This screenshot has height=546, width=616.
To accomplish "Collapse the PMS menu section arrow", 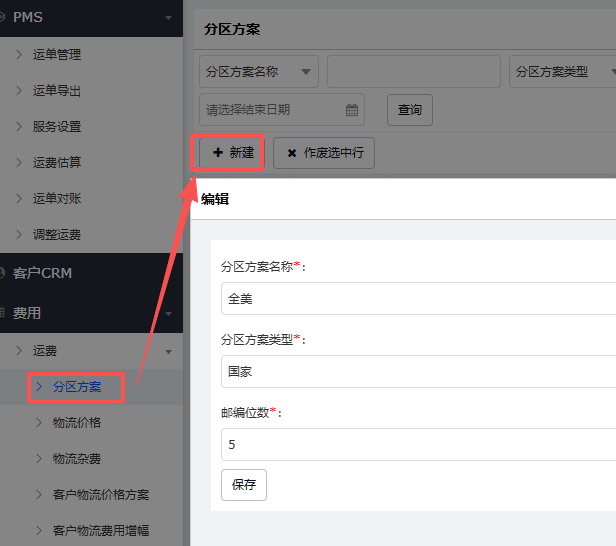I will [168, 17].
